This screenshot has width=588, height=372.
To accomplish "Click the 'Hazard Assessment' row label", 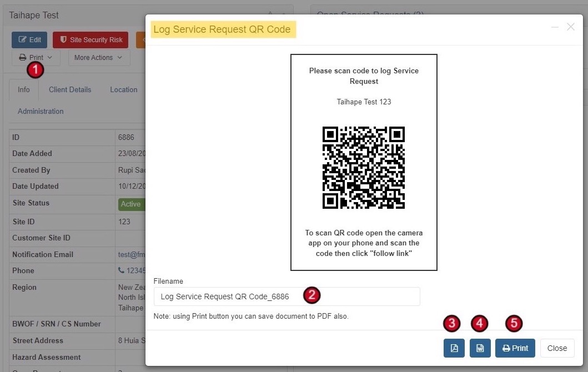I will 47,357.
